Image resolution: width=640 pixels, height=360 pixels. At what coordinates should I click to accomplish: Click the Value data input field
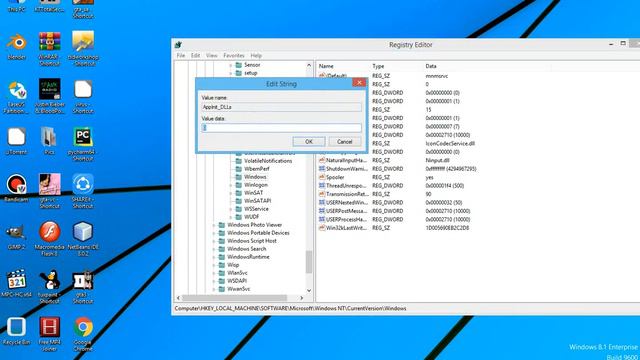[281, 128]
